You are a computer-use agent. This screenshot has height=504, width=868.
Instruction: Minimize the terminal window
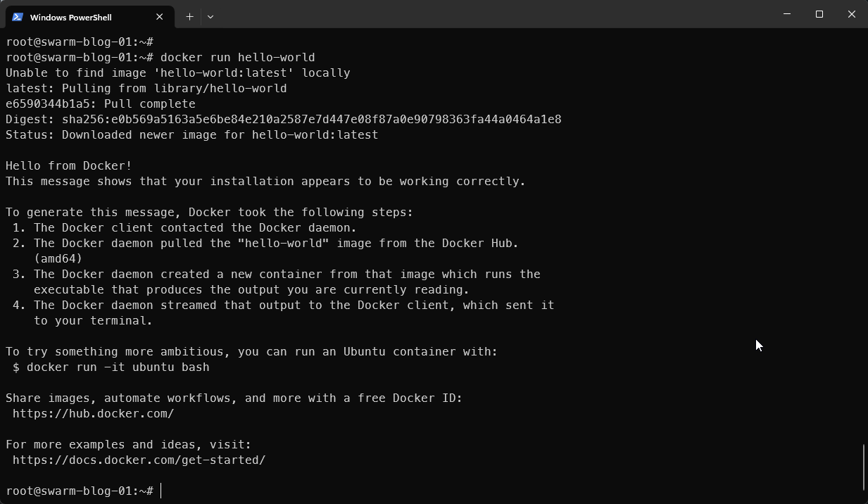787,14
